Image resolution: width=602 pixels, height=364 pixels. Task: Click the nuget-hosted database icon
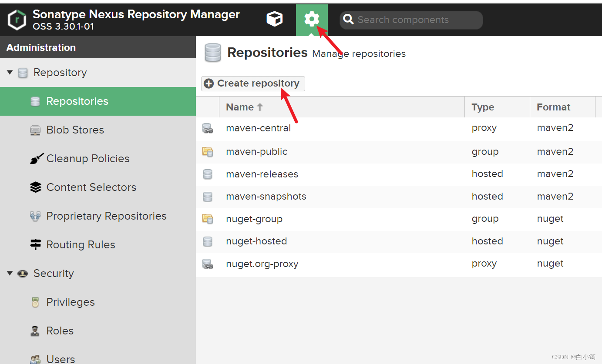[x=208, y=241]
